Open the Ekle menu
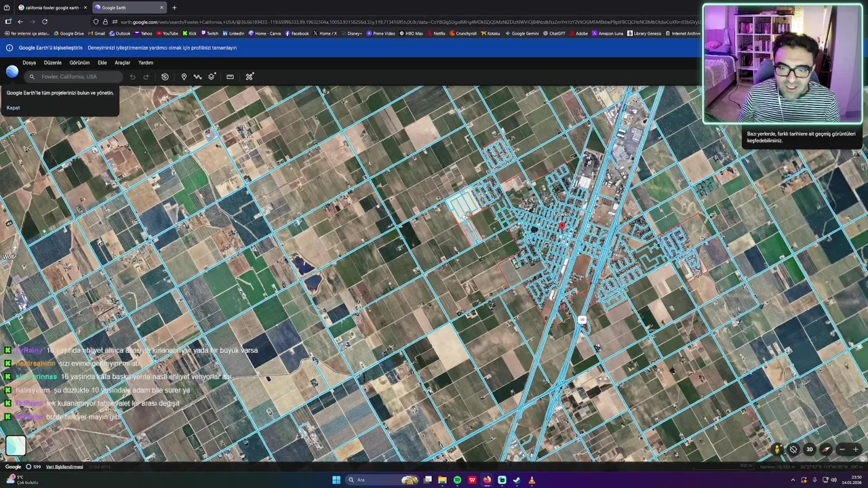The image size is (868, 488). [102, 62]
